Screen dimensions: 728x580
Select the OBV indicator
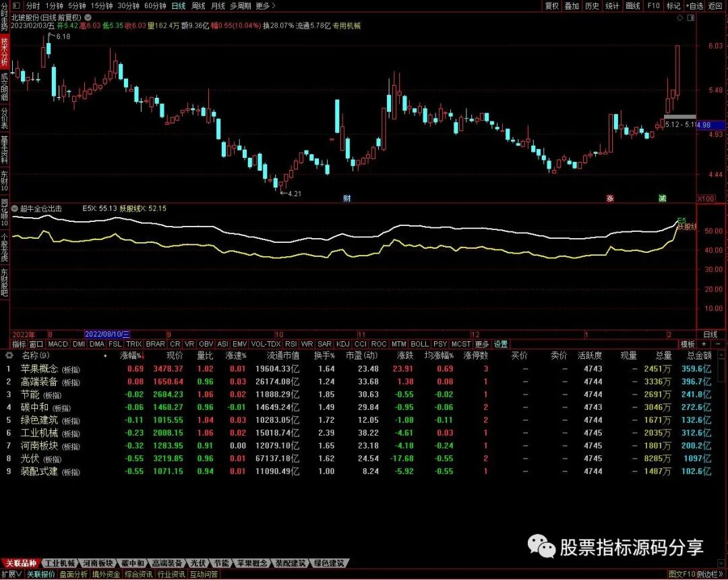point(206,344)
